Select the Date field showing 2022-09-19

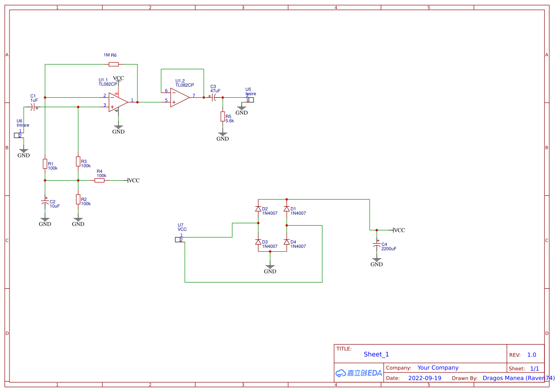click(425, 378)
